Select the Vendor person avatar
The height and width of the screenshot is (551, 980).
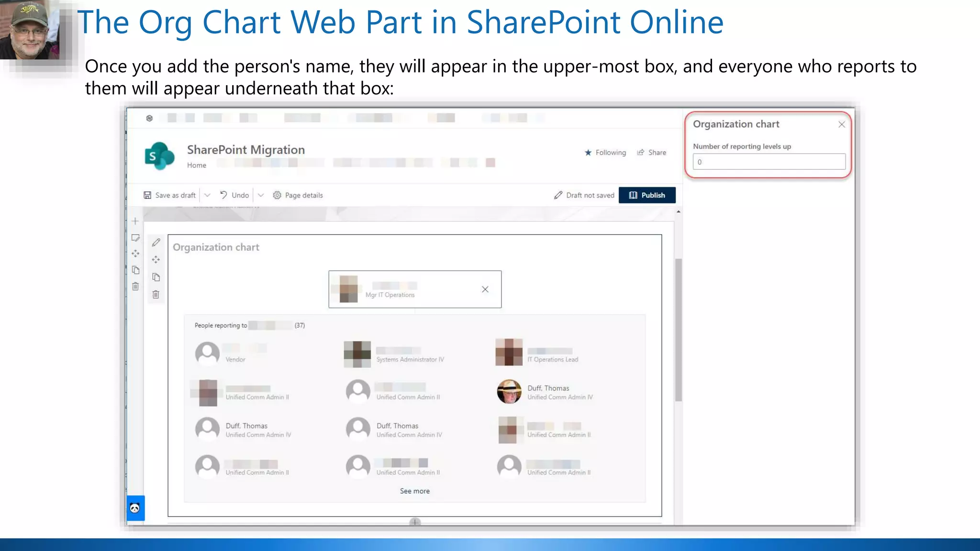click(207, 353)
